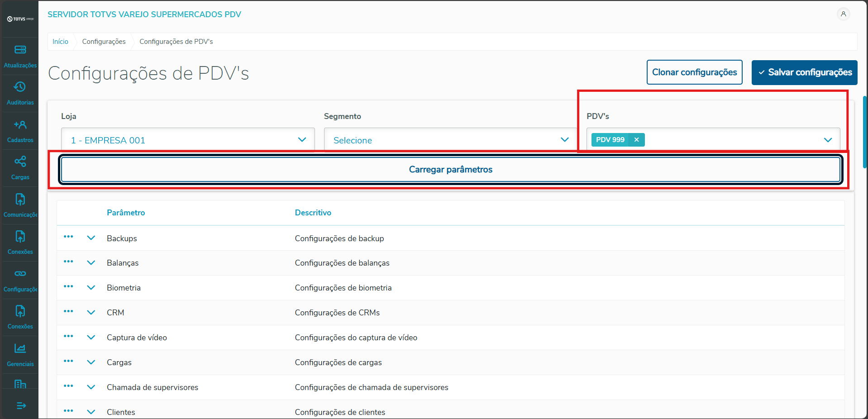Open the Segmento dropdown
This screenshot has height=419, width=868.
(x=450, y=140)
